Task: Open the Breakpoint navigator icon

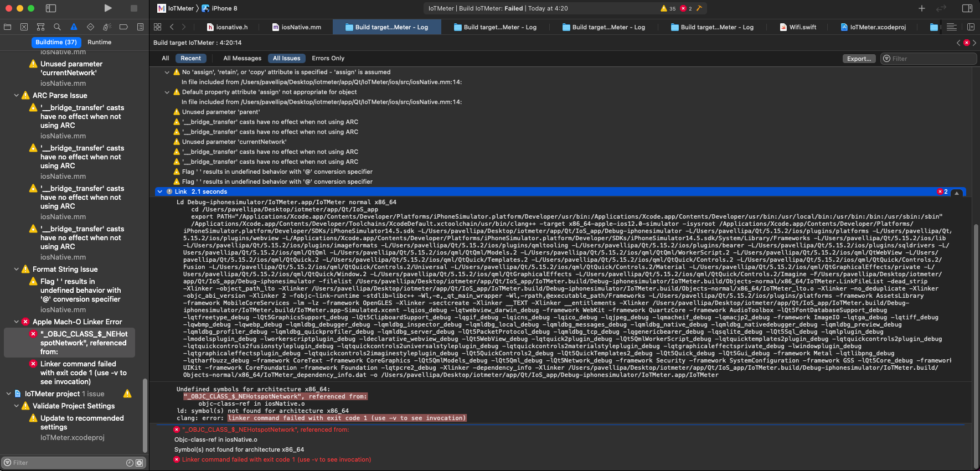Action: pos(123,27)
